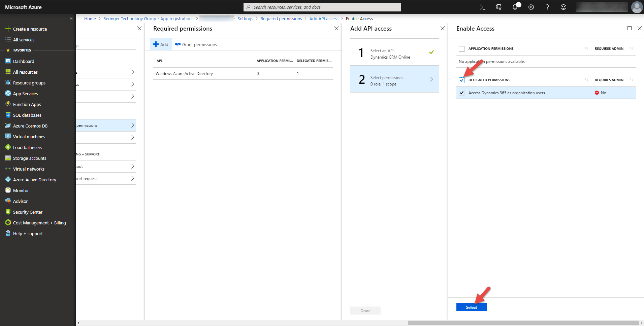This screenshot has height=326, width=644.
Task: Check the Application Permissions checkbox
Action: pyautogui.click(x=461, y=49)
